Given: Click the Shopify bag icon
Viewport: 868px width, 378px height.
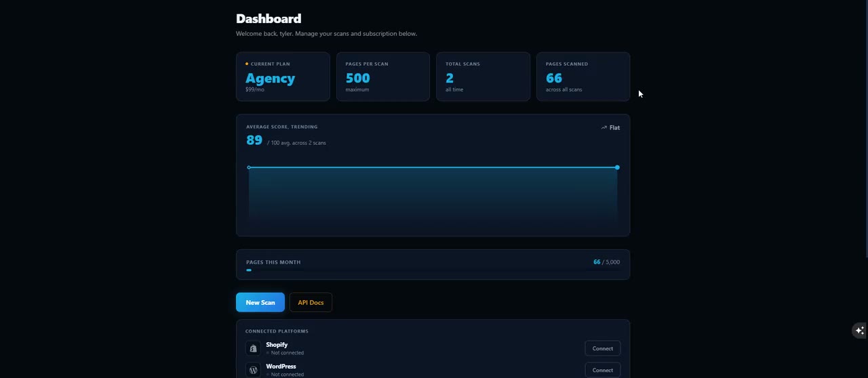Looking at the screenshot, I should tap(253, 348).
